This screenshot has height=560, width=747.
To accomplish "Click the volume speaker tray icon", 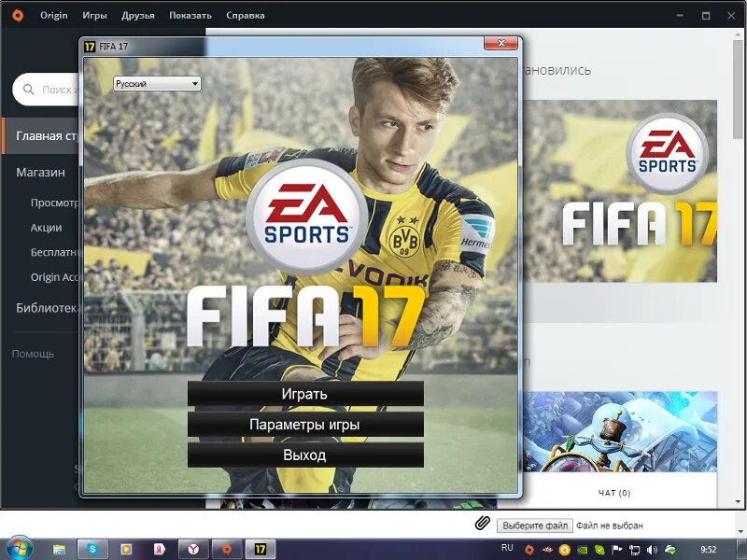I will click(652, 550).
